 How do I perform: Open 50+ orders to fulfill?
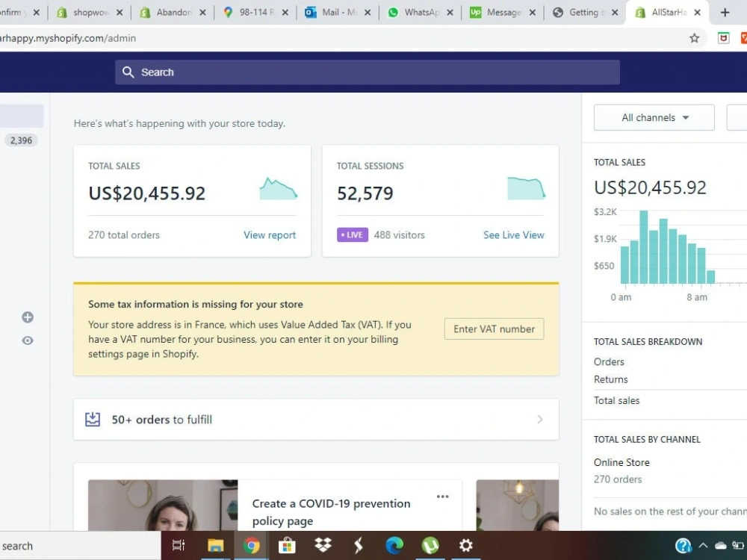pos(316,420)
